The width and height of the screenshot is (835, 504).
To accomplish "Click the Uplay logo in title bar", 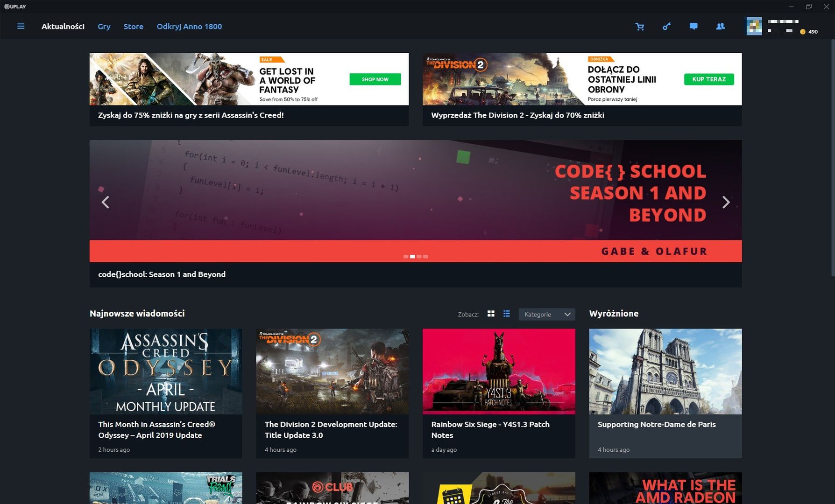I will coord(15,7).
